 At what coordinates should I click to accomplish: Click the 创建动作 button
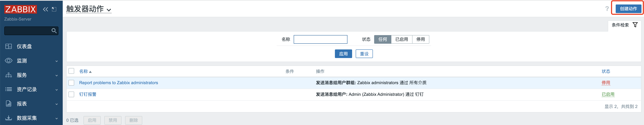coord(628,9)
